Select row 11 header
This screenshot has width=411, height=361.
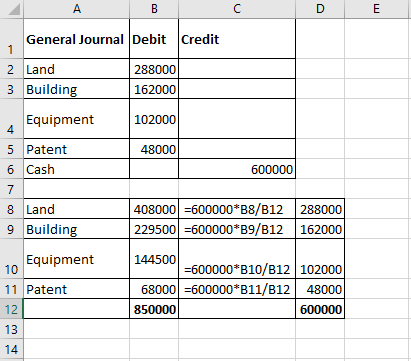(12, 289)
